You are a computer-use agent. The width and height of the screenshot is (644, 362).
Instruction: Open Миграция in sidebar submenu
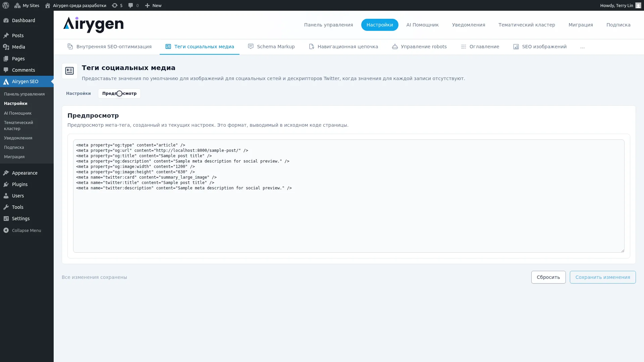(14, 157)
